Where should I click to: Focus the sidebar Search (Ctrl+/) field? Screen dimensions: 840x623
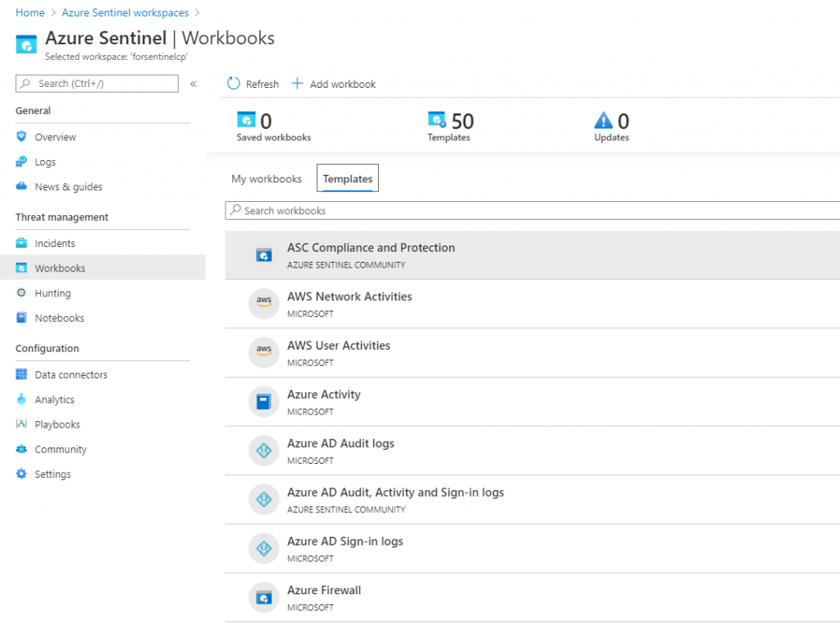point(97,83)
